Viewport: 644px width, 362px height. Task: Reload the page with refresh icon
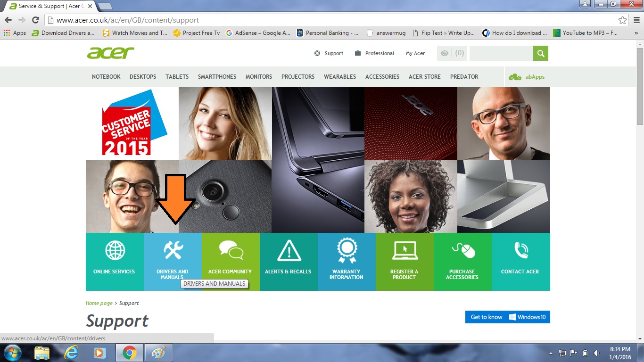pyautogui.click(x=35, y=20)
